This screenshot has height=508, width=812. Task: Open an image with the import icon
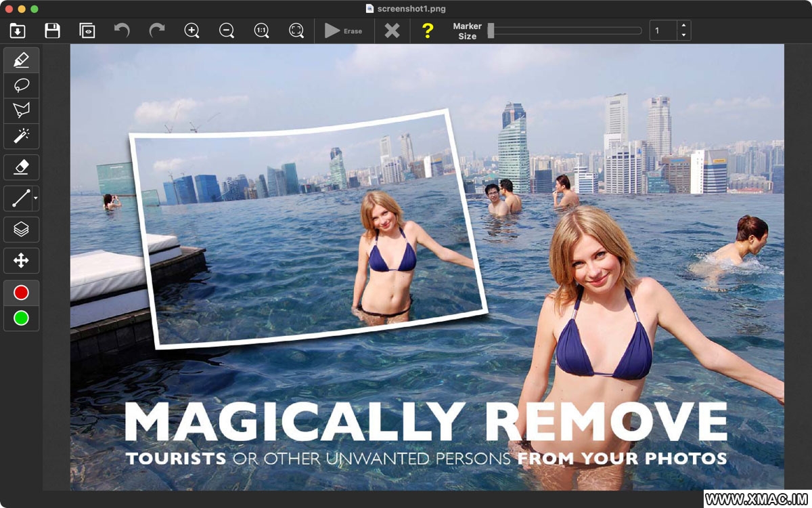pos(17,30)
